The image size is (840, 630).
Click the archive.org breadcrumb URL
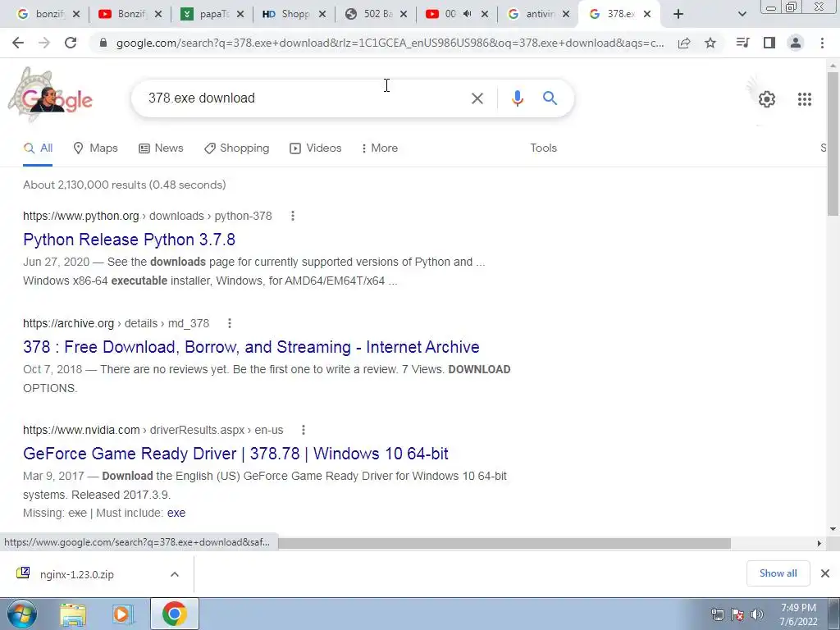coord(116,323)
